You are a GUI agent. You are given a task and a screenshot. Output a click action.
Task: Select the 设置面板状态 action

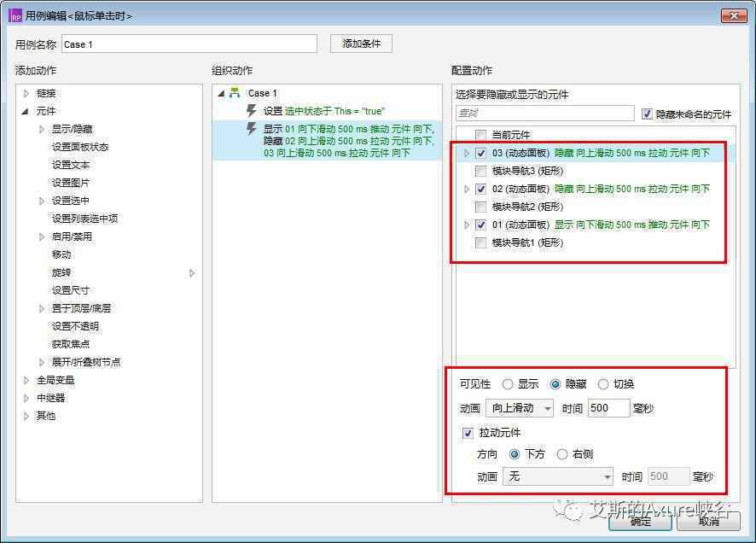coord(80,147)
